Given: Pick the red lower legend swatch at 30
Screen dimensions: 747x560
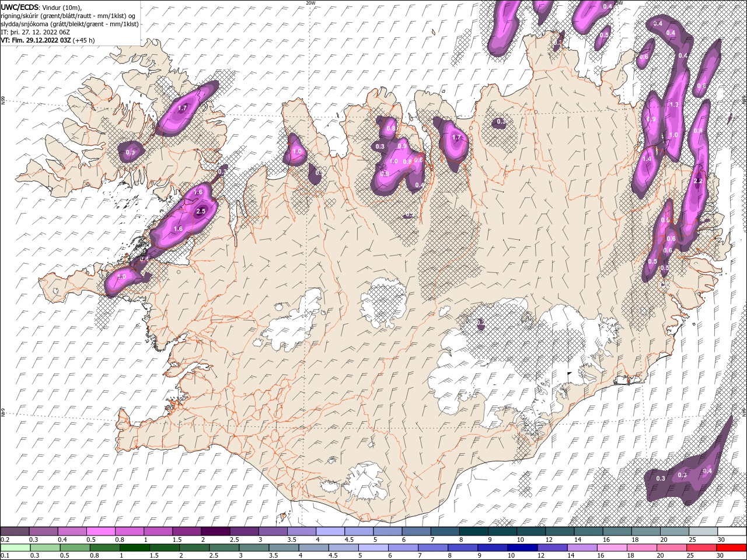Looking at the screenshot, I should pos(731,548).
